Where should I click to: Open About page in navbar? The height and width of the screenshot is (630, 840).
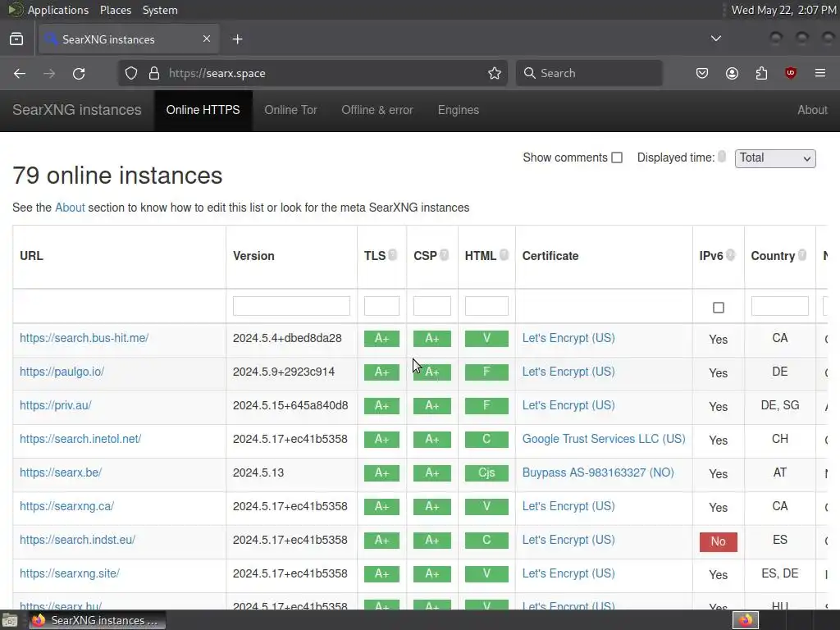pyautogui.click(x=812, y=111)
